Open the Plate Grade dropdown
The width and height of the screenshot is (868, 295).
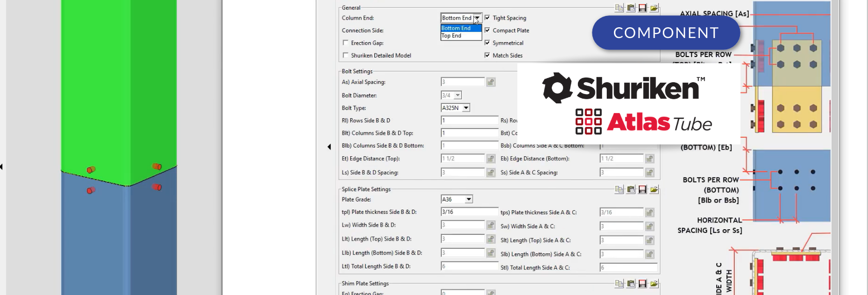pyautogui.click(x=468, y=199)
